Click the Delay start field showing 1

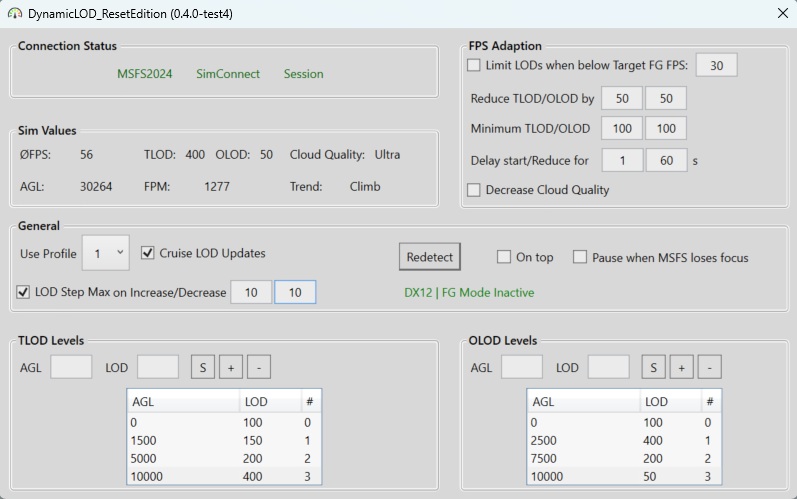pyautogui.click(x=622, y=161)
